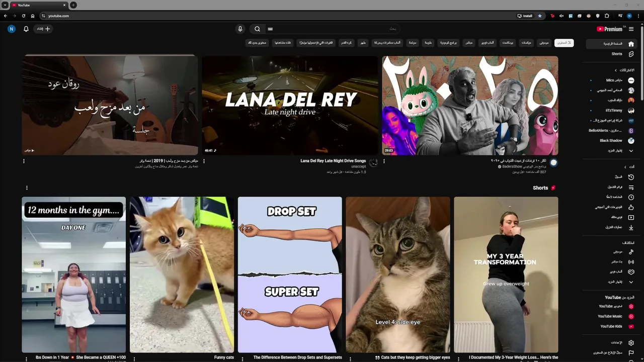Select the Cooking (طهو) filter chip
Viewport: 644px width, 362px height.
(363, 43)
